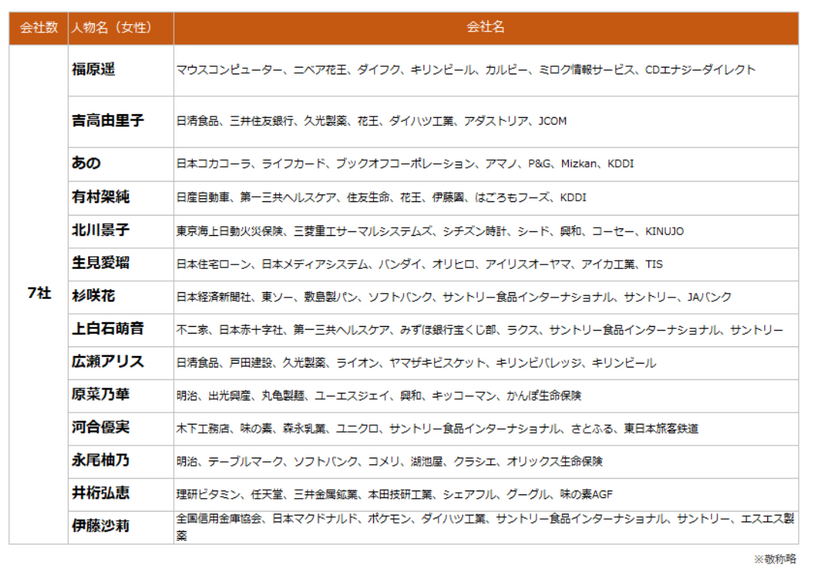Select the name 杉咲花

click(93, 296)
